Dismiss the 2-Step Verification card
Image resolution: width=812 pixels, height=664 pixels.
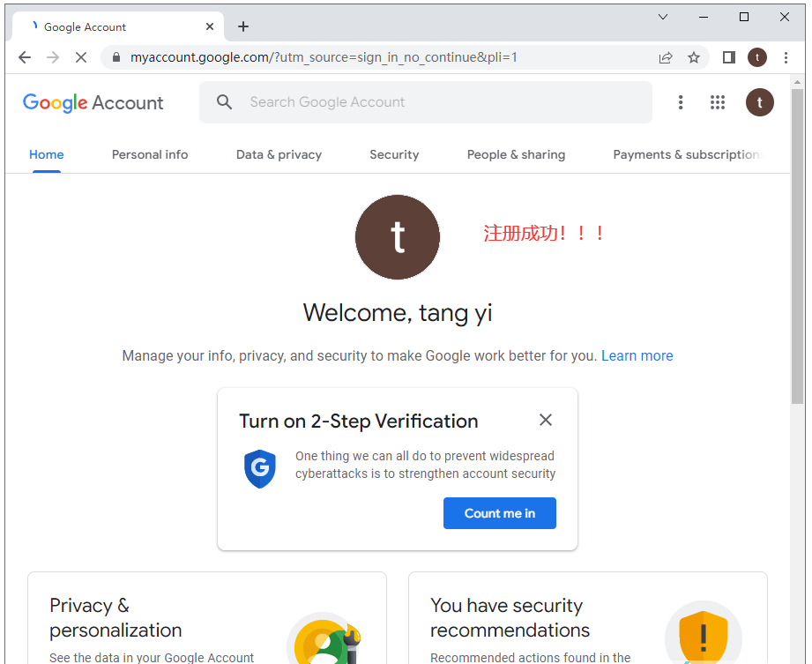(x=546, y=420)
